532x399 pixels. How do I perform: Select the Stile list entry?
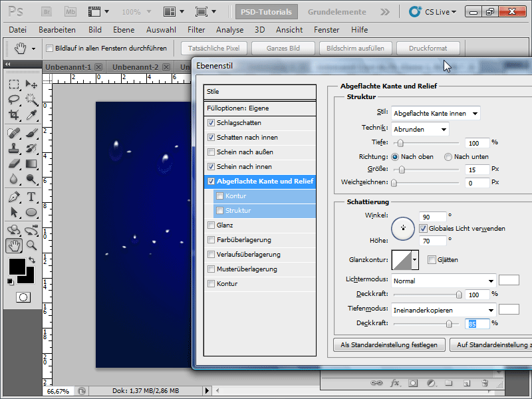pos(260,92)
